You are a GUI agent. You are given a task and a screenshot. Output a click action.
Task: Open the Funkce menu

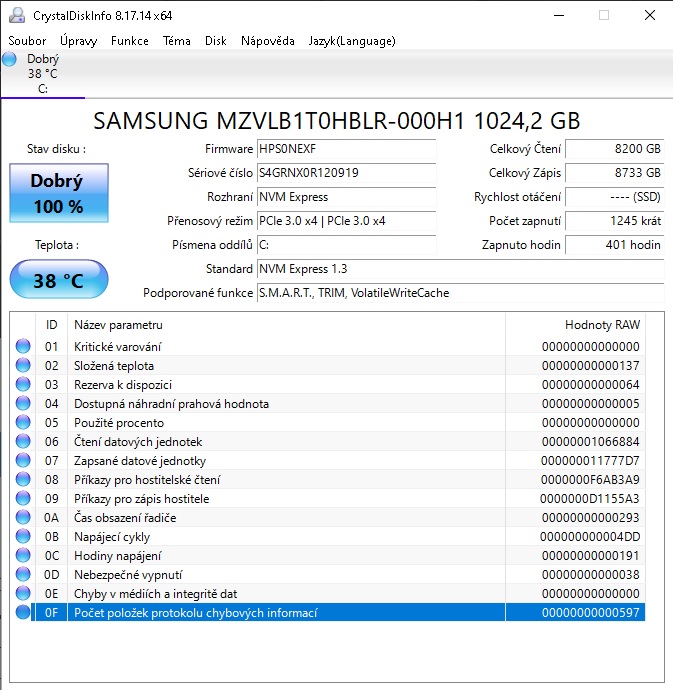(130, 41)
